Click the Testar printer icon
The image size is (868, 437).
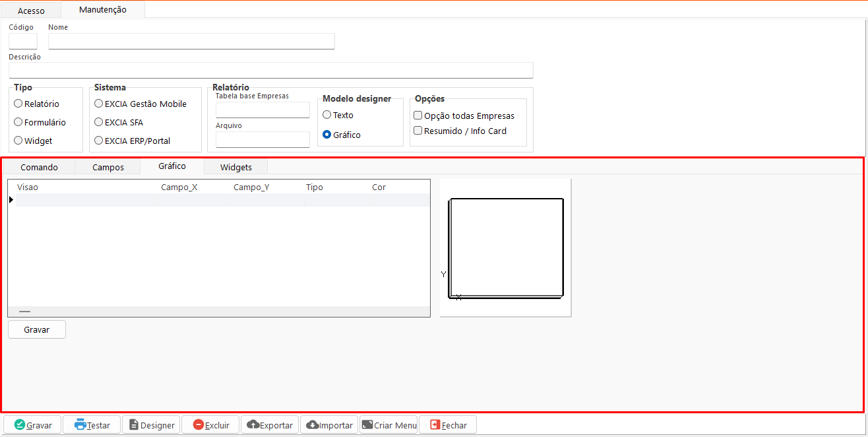[x=80, y=425]
